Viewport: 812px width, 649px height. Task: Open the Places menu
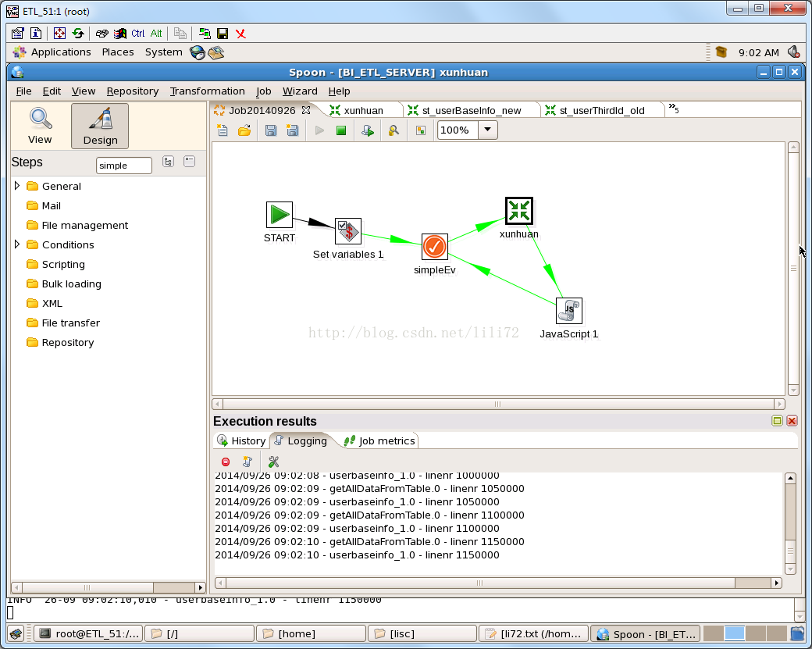click(x=118, y=52)
